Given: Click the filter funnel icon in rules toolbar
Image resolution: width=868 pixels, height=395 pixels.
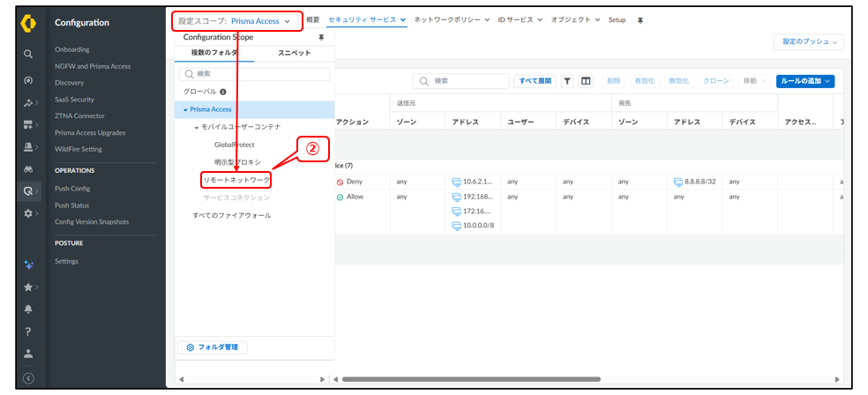Looking at the screenshot, I should coord(567,81).
